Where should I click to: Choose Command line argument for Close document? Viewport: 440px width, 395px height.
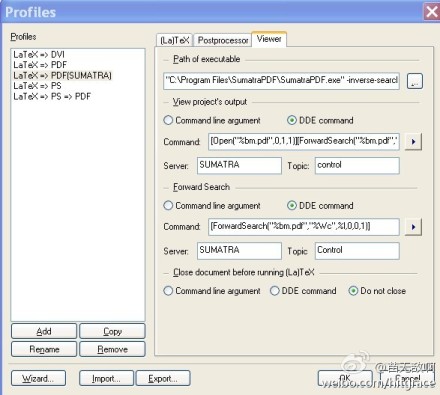point(212,291)
